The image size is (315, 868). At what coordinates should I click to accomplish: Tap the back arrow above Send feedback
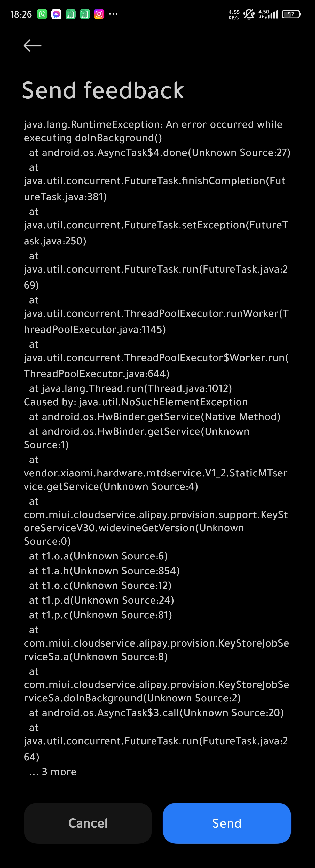[x=32, y=46]
